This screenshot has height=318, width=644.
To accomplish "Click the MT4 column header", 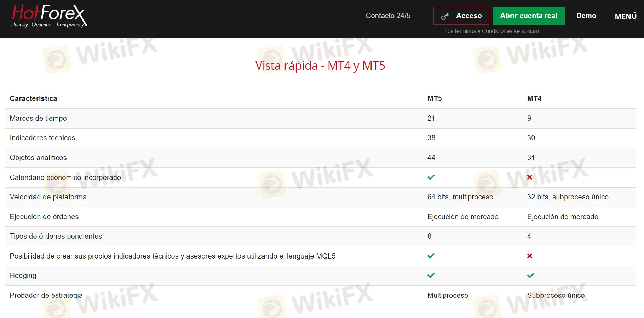I will click(534, 98).
